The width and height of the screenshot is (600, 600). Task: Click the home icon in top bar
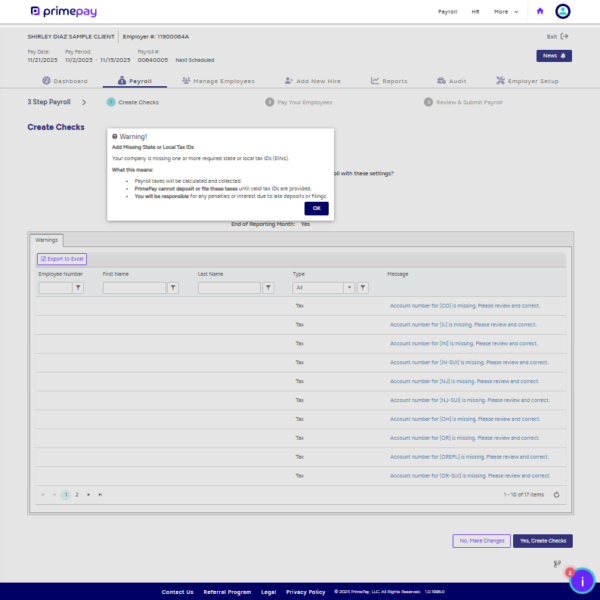pyautogui.click(x=541, y=12)
